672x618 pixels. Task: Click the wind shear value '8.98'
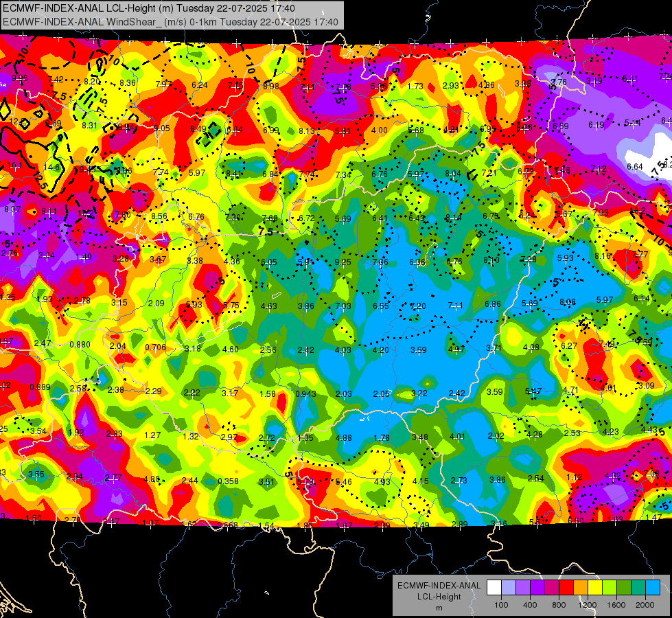[x=271, y=87]
